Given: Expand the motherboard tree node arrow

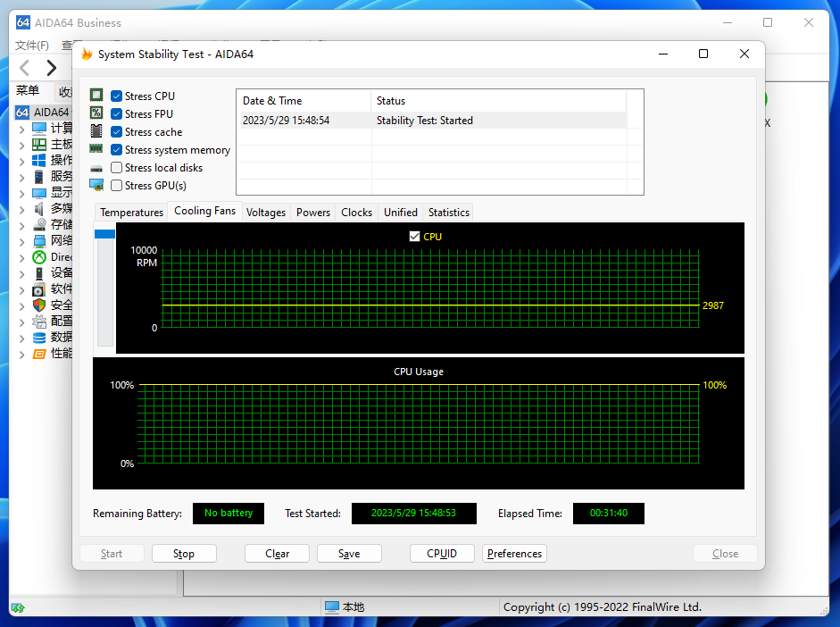Looking at the screenshot, I should click(x=21, y=146).
